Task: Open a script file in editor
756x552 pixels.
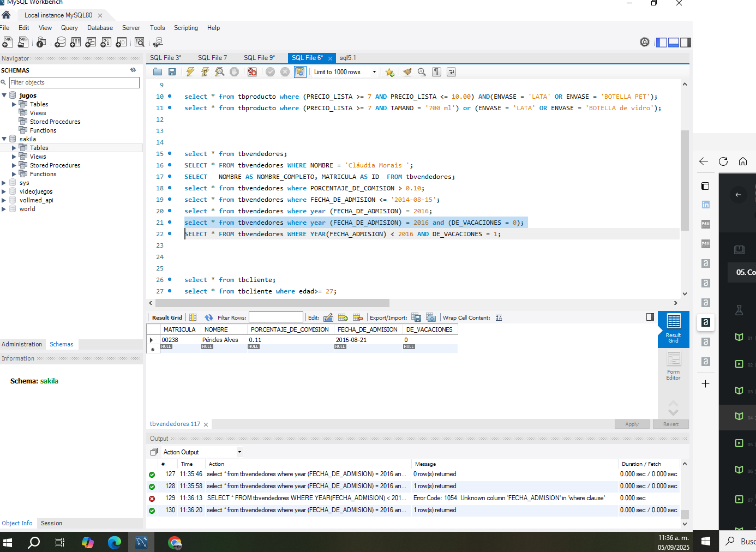Action: point(158,72)
